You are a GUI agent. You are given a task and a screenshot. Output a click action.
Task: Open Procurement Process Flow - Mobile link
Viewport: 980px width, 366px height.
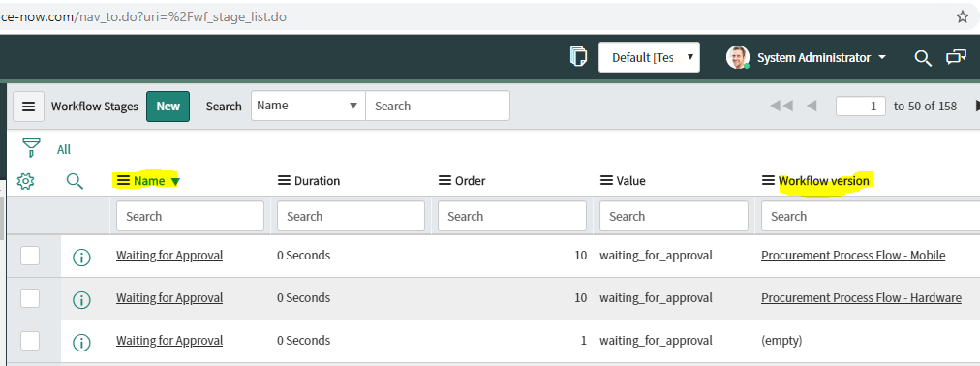click(x=853, y=256)
